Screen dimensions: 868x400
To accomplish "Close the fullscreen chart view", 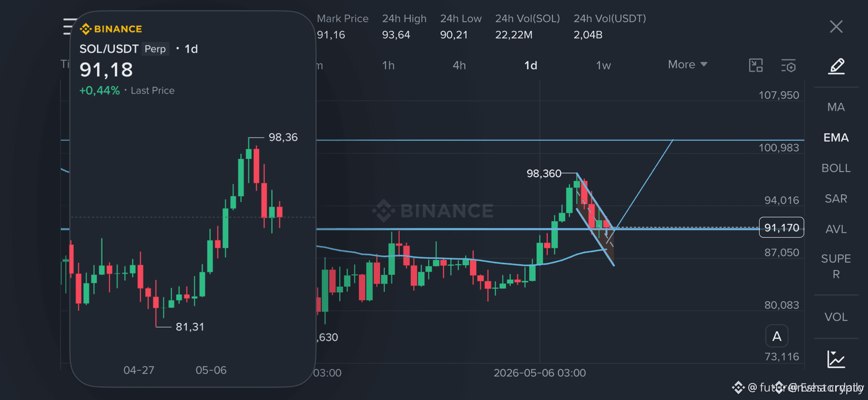I will [836, 27].
